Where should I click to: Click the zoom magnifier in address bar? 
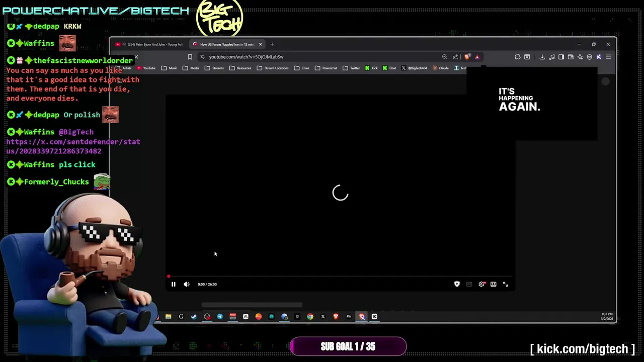(x=444, y=57)
